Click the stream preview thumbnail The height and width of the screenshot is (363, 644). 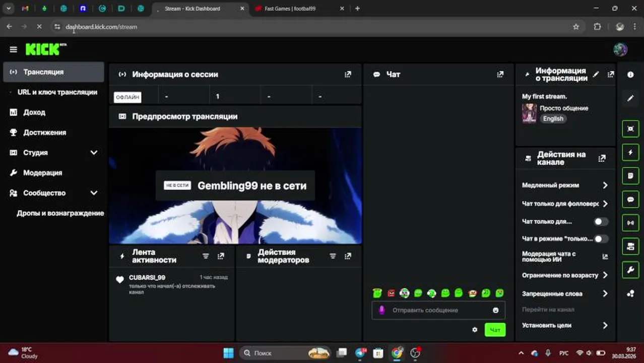[235, 186]
